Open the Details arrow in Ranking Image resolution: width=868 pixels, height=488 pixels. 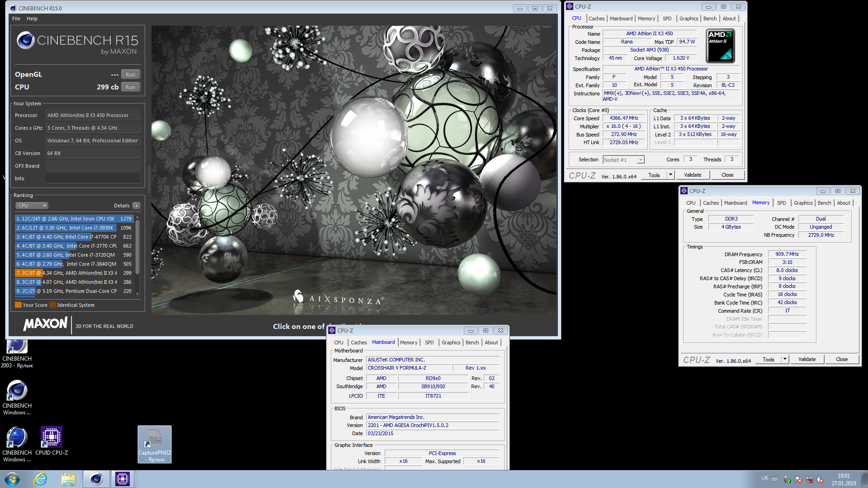[137, 206]
